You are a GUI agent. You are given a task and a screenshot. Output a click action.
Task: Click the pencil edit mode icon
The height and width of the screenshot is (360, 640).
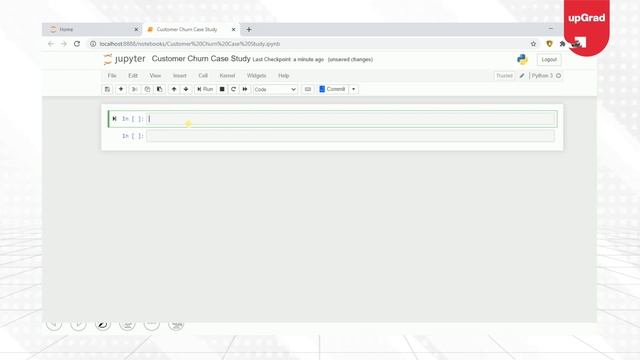tap(522, 76)
